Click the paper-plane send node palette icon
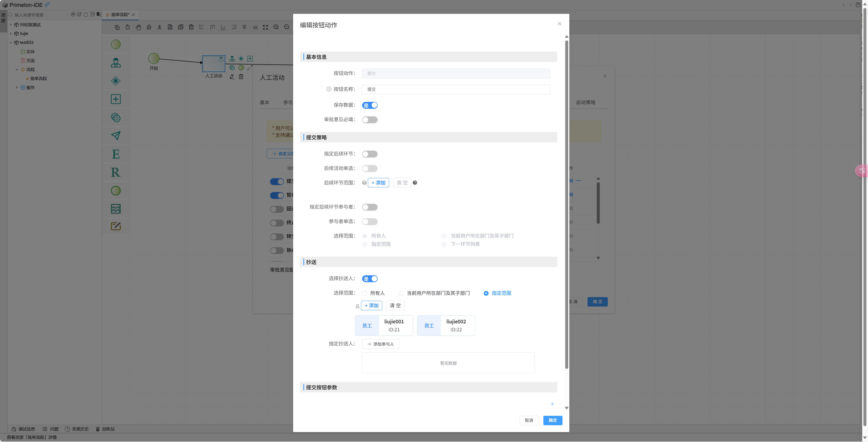Screen dimensions: 868x442 coord(116,136)
